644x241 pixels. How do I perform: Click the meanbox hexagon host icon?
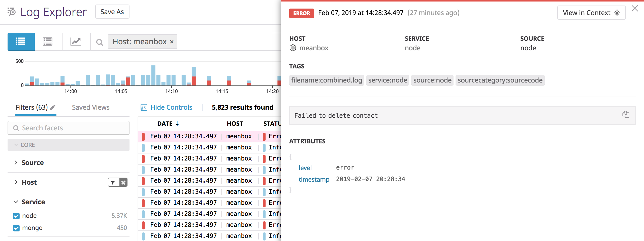click(x=293, y=48)
